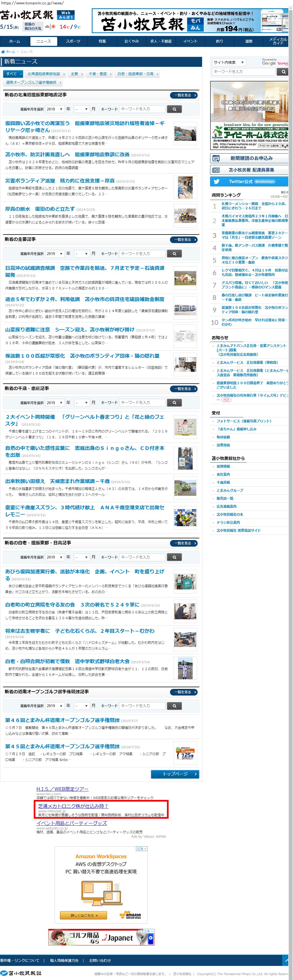
Task: Open the 2019 year dropdown in 地震記事 section
Action: 54,109
